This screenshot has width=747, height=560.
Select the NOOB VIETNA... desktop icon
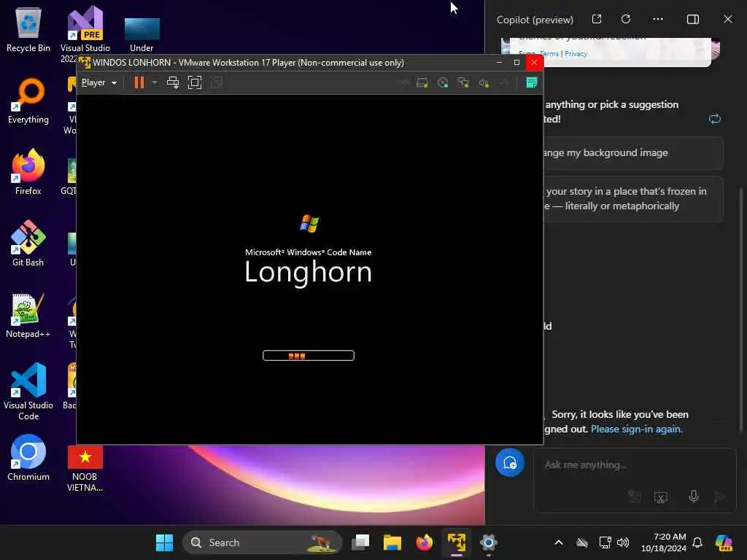coord(85,469)
